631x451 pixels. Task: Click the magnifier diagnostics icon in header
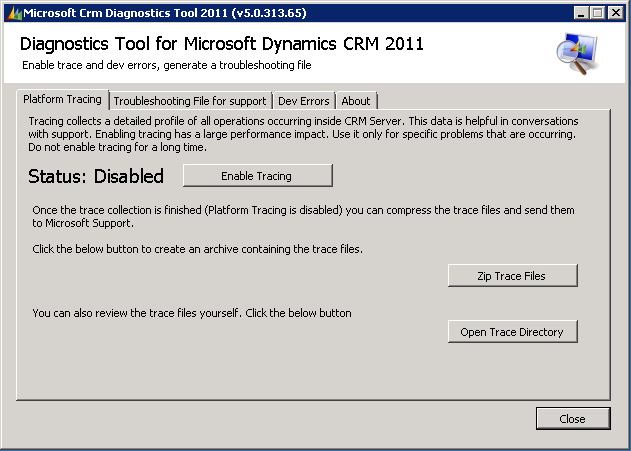point(577,54)
